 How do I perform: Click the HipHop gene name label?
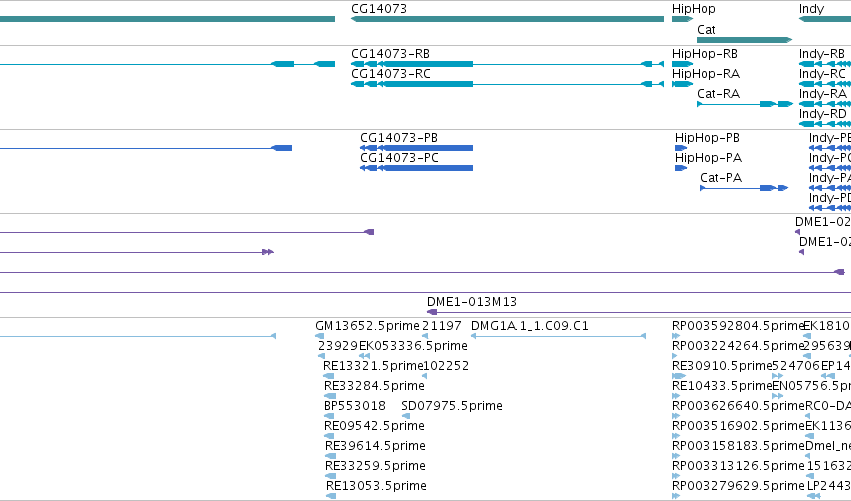click(694, 9)
